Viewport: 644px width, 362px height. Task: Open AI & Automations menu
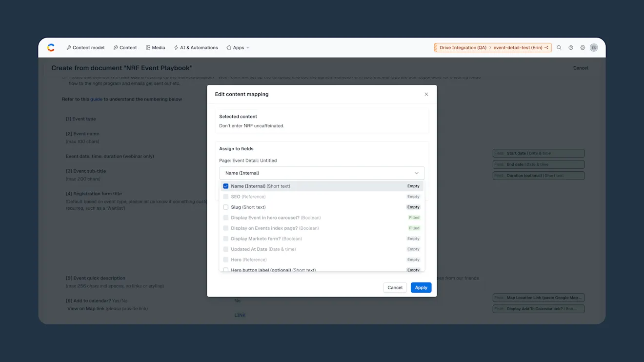[x=196, y=48]
